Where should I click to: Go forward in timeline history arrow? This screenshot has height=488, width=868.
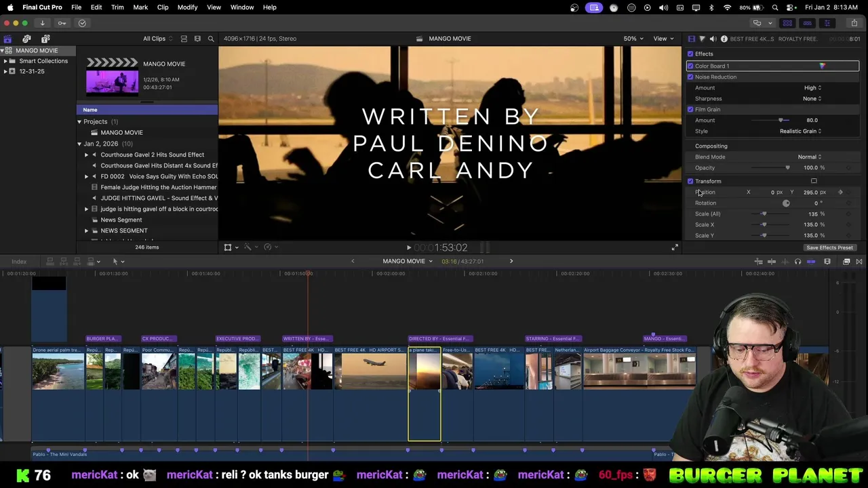click(511, 262)
